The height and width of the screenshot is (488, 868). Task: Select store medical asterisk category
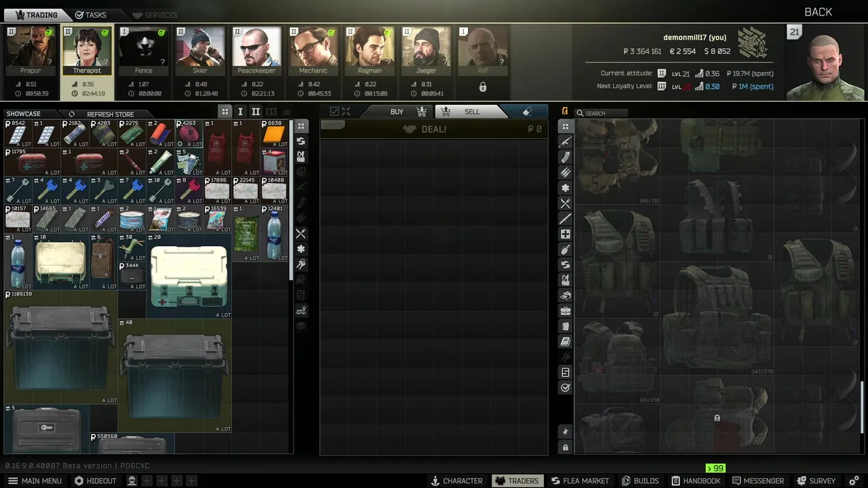pyautogui.click(x=301, y=249)
